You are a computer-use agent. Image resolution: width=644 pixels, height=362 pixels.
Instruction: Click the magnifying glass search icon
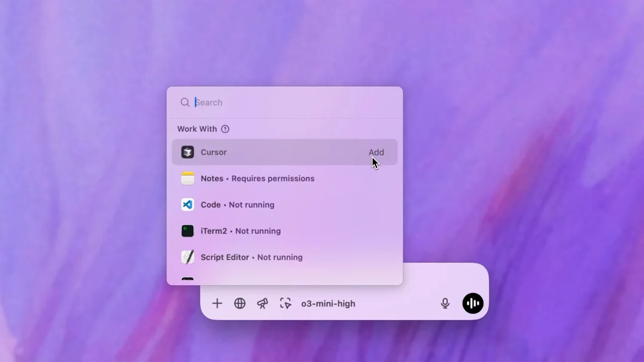[x=185, y=103]
